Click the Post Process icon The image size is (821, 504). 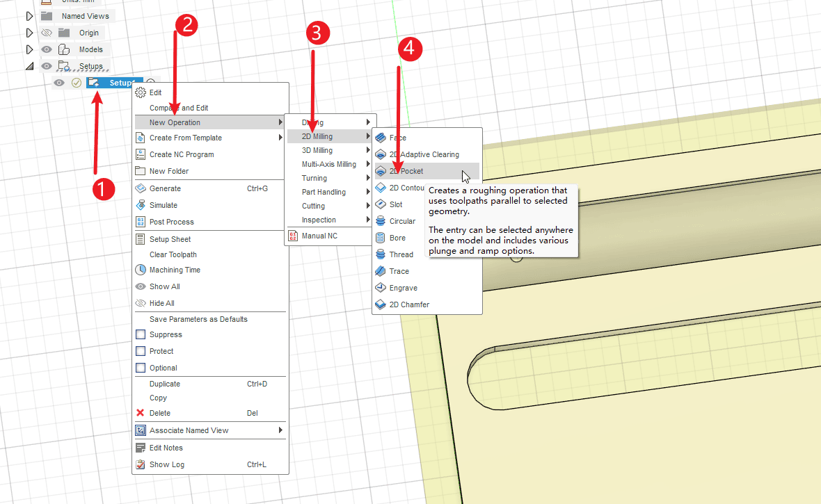click(141, 222)
